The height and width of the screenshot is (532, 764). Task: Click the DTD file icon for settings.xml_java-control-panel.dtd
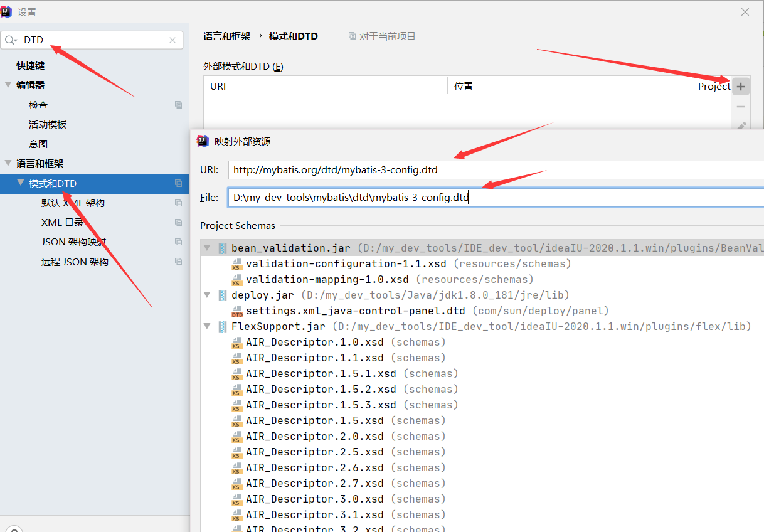pos(237,311)
